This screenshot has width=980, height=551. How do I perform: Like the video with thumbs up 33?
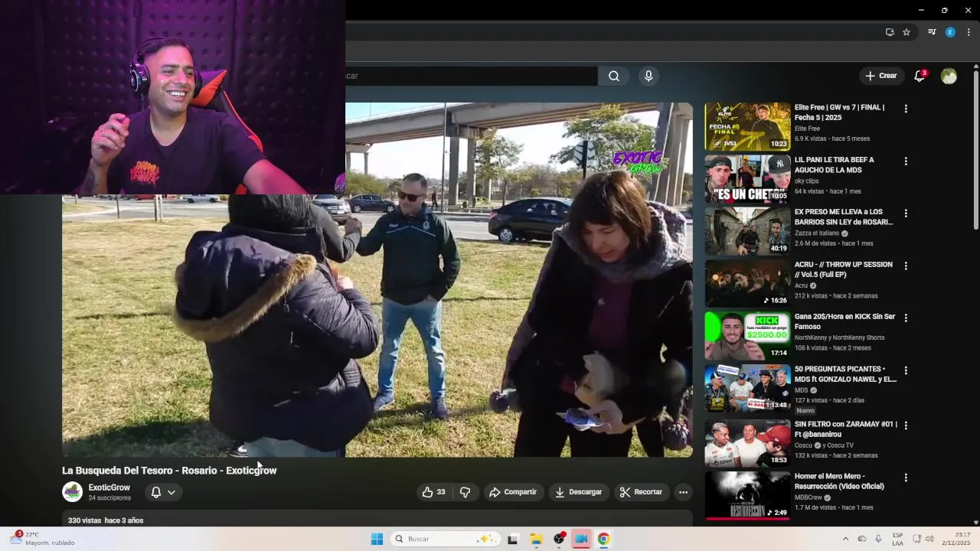pyautogui.click(x=433, y=492)
